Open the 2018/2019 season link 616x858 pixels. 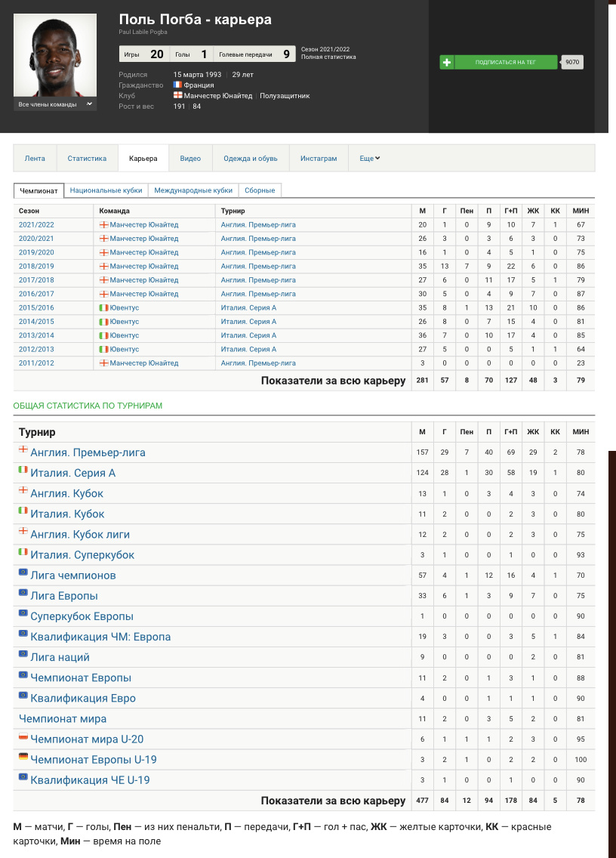coord(36,266)
